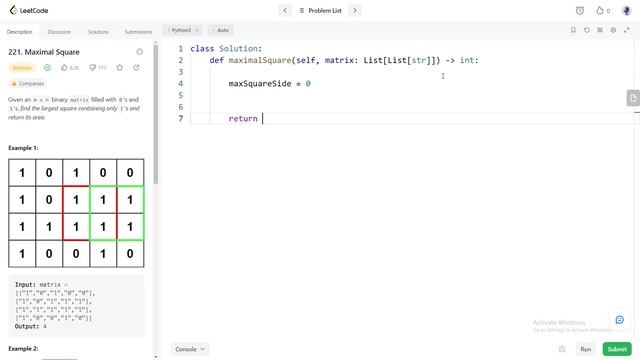Dislike the problem with thumbs down
The width and height of the screenshot is (640, 360).
pyautogui.click(x=98, y=68)
